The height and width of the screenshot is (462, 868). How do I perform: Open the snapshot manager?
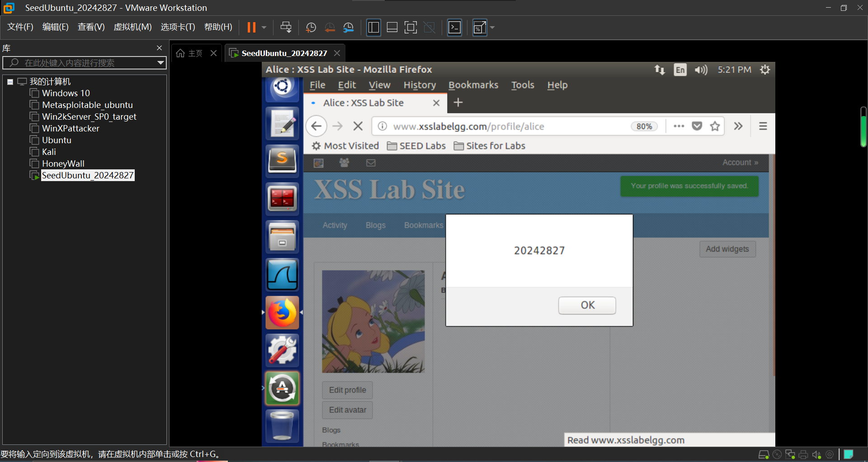(348, 28)
